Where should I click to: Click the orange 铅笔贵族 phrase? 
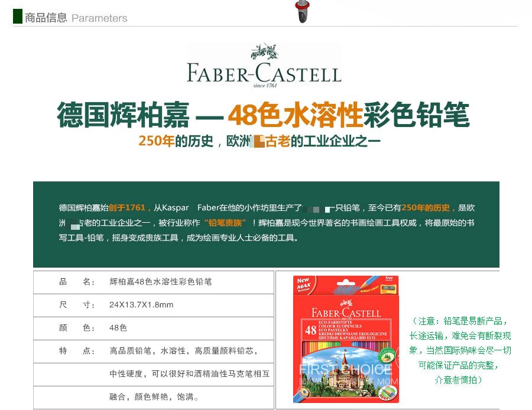pos(224,223)
